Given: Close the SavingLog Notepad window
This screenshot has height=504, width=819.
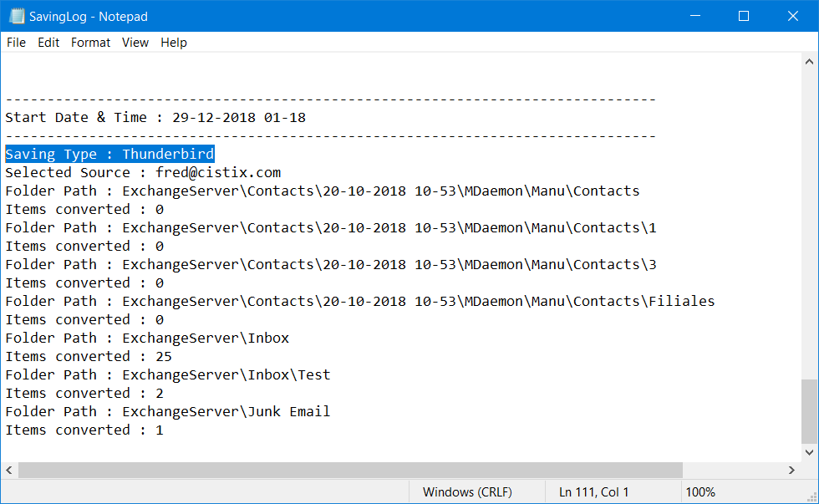Looking at the screenshot, I should click(793, 16).
